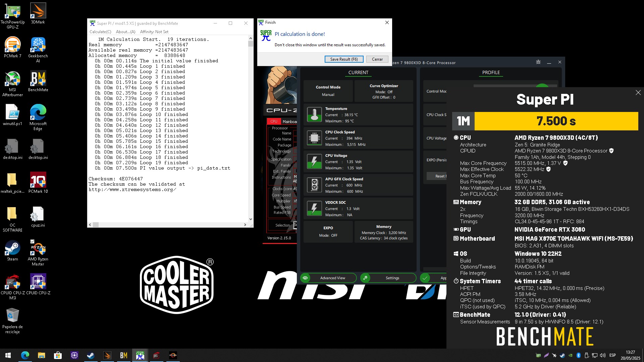
Task: Click Cerrar button in Finish dialog
Action: point(377,59)
